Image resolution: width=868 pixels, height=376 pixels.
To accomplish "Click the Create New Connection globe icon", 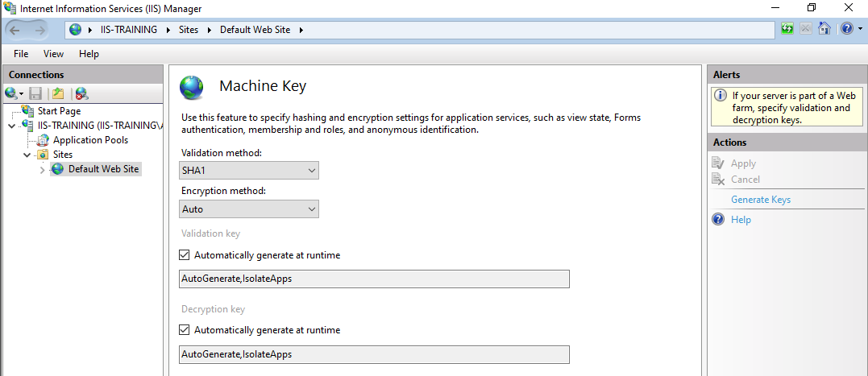I will (10, 93).
